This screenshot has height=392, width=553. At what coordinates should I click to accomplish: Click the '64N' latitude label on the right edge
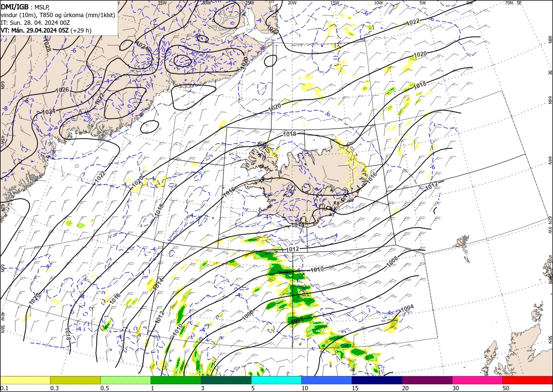click(x=550, y=160)
